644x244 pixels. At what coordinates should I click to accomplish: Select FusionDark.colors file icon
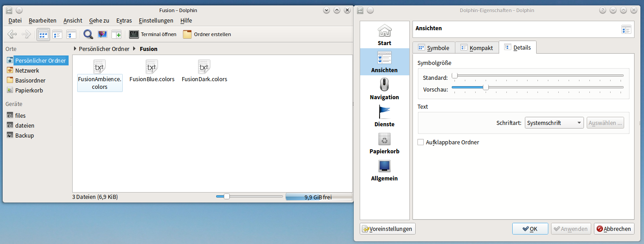(x=204, y=67)
